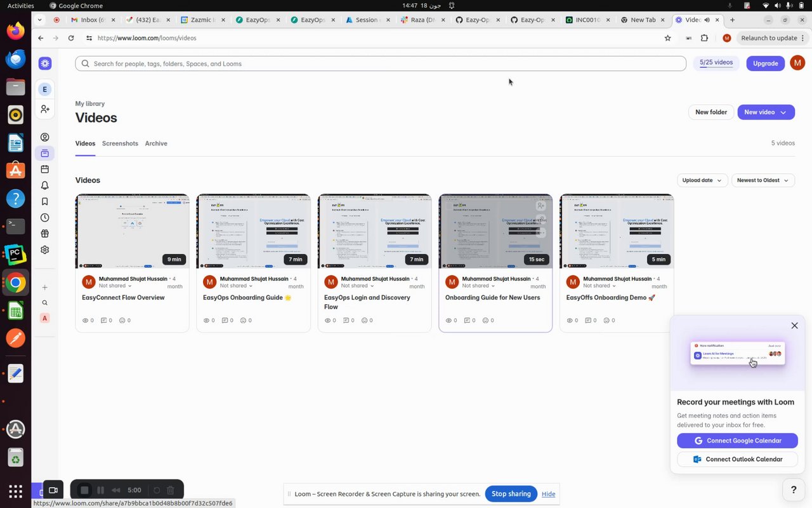Focus the Loom search field

tap(381, 63)
